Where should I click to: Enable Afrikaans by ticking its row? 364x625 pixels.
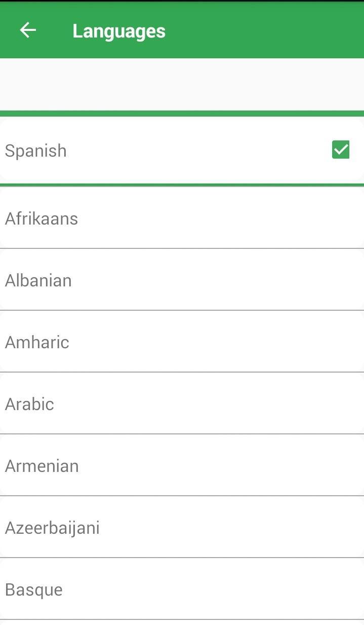[x=182, y=218]
